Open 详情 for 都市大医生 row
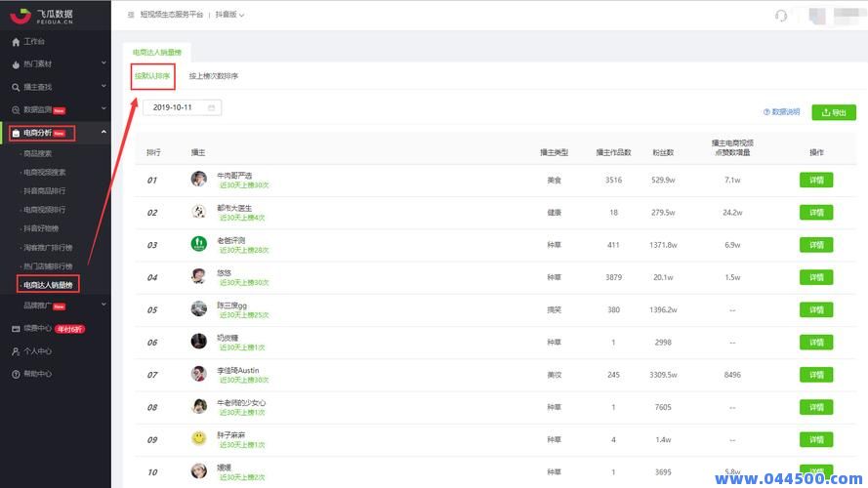This screenshot has width=868, height=488. click(x=816, y=213)
